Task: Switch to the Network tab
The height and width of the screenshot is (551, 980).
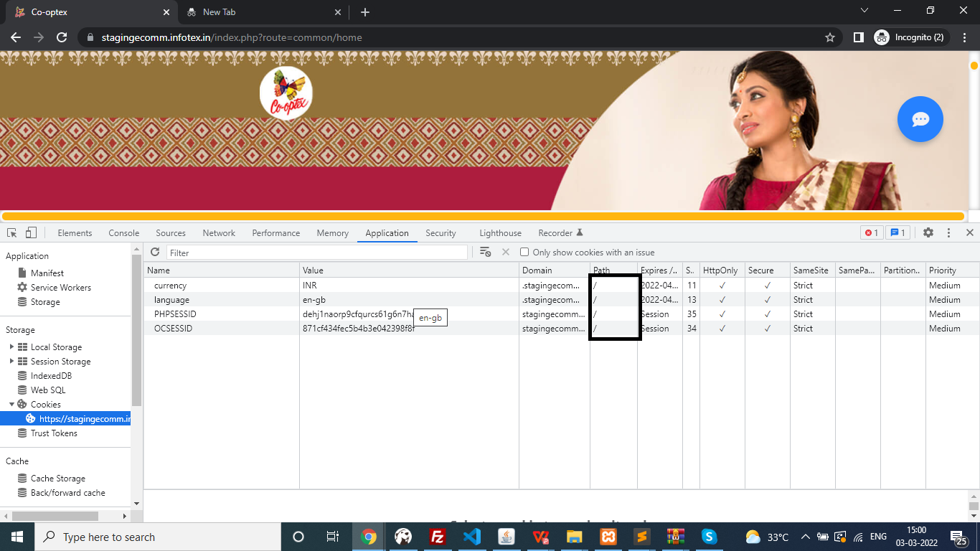Action: 218,232
